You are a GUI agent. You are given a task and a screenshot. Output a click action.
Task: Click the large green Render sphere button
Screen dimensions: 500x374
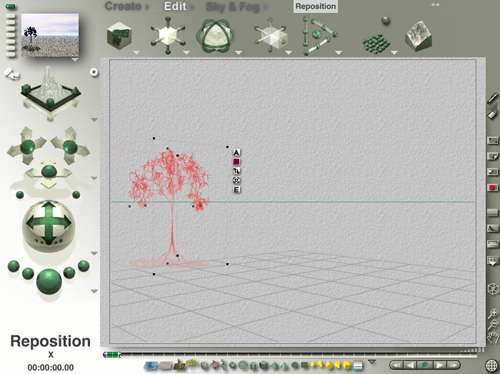tap(49, 281)
